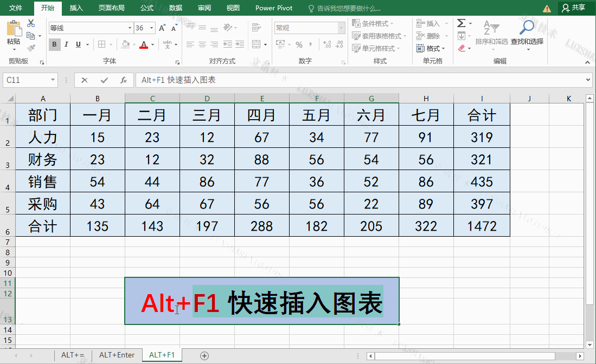Align text left
The width and height of the screenshot is (596, 364).
(x=190, y=44)
